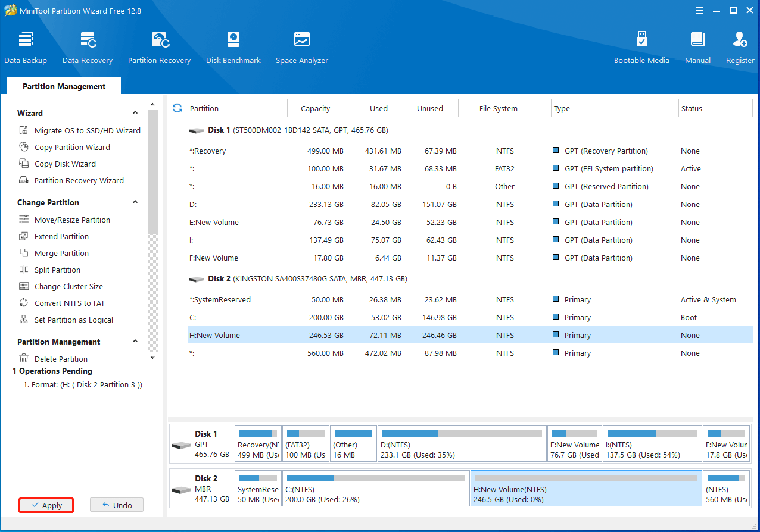Image resolution: width=760 pixels, height=532 pixels.
Task: Select Convert NTFS to FAT
Action: click(x=62, y=303)
